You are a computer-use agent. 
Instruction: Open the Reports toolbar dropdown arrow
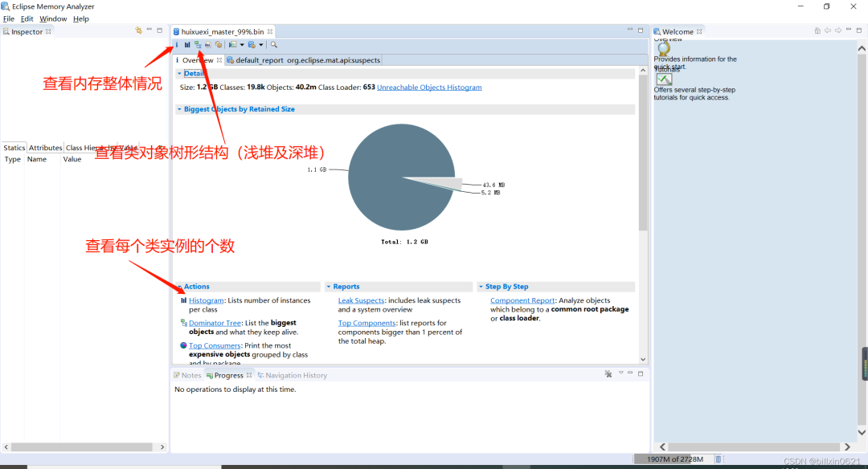[242, 45]
